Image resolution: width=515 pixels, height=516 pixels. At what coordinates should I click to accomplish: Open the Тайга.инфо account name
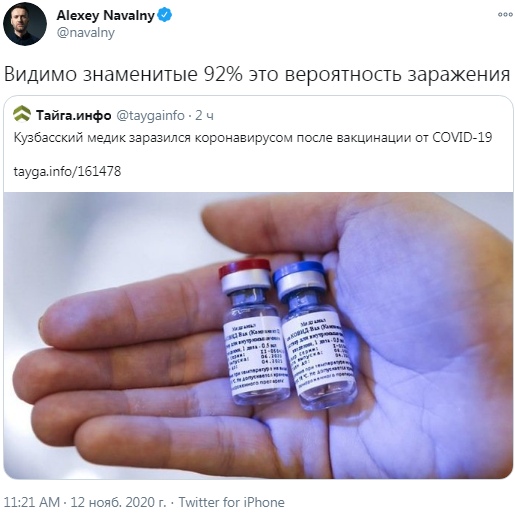(74, 115)
